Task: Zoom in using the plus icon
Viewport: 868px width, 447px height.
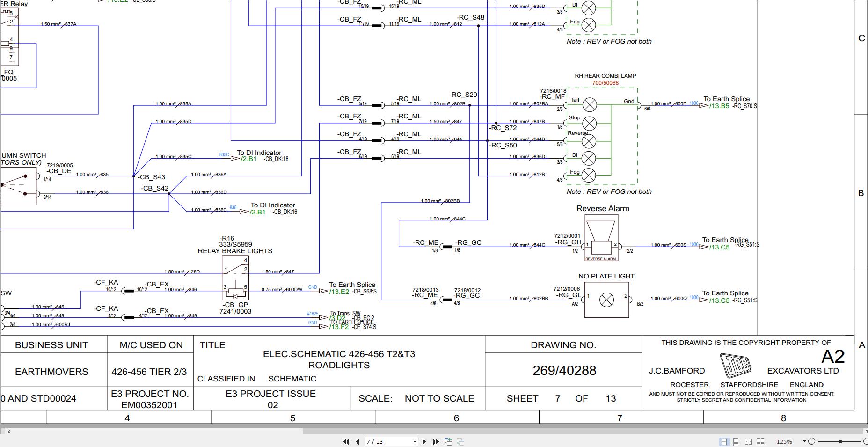Action: tap(866, 441)
